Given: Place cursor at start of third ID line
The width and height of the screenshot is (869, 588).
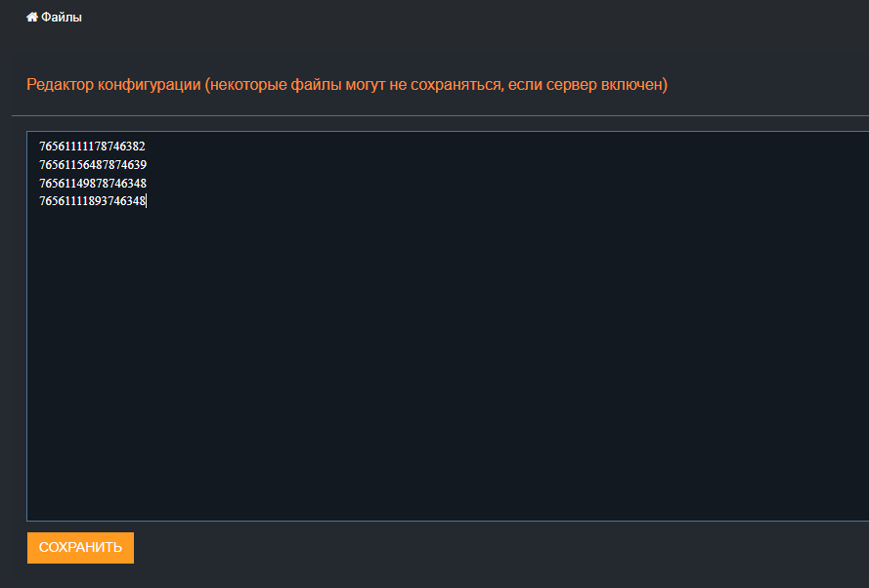Looking at the screenshot, I should tap(39, 184).
